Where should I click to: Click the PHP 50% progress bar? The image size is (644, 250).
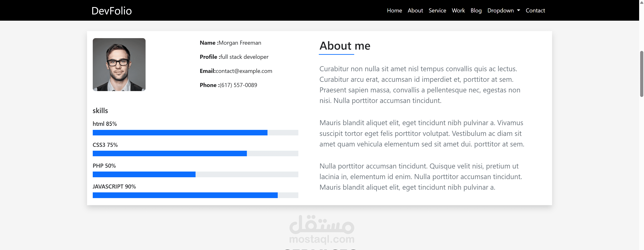click(x=196, y=174)
